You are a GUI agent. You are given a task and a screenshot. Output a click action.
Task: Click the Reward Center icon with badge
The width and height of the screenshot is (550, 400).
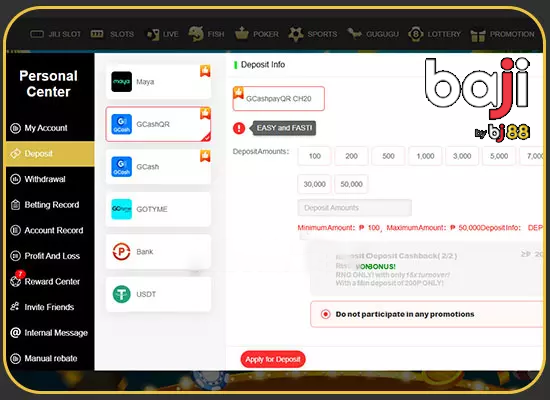tap(16, 280)
